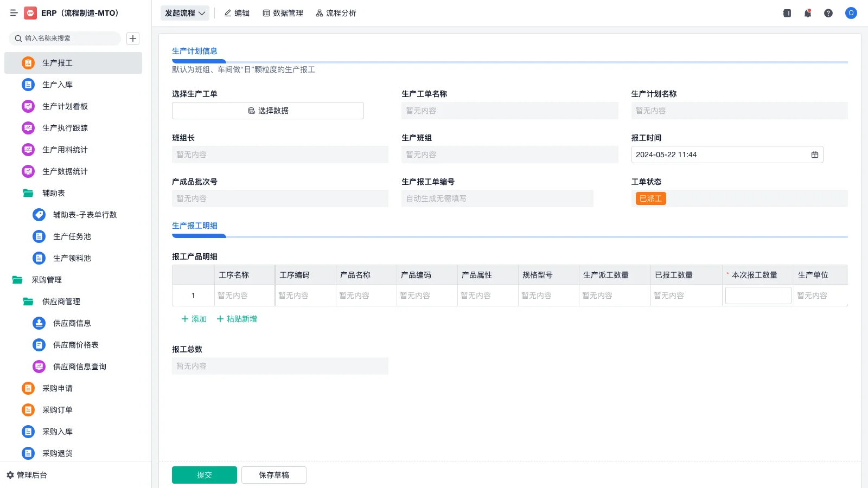The height and width of the screenshot is (488, 868).
Task: Click the 产成品批次号 field
Action: [280, 198]
